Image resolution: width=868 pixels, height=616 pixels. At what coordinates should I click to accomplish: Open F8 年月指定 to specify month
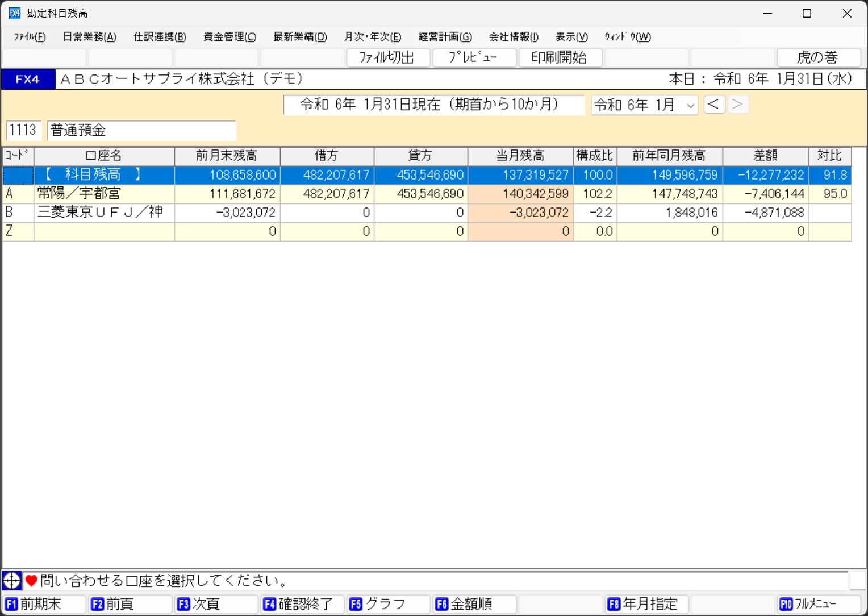(x=646, y=603)
